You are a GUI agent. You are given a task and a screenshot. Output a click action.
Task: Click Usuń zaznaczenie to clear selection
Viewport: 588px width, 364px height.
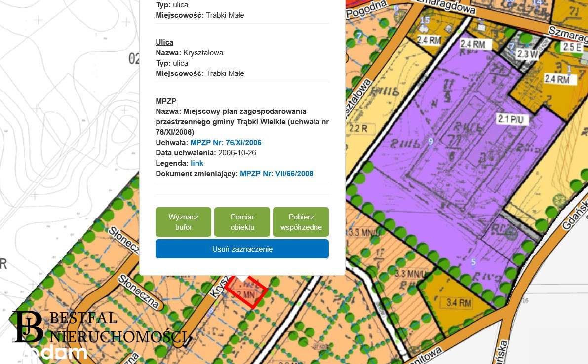pos(242,249)
